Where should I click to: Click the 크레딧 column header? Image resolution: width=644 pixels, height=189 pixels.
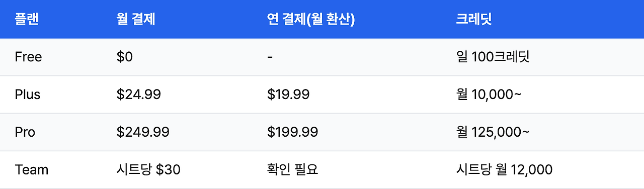click(x=474, y=19)
